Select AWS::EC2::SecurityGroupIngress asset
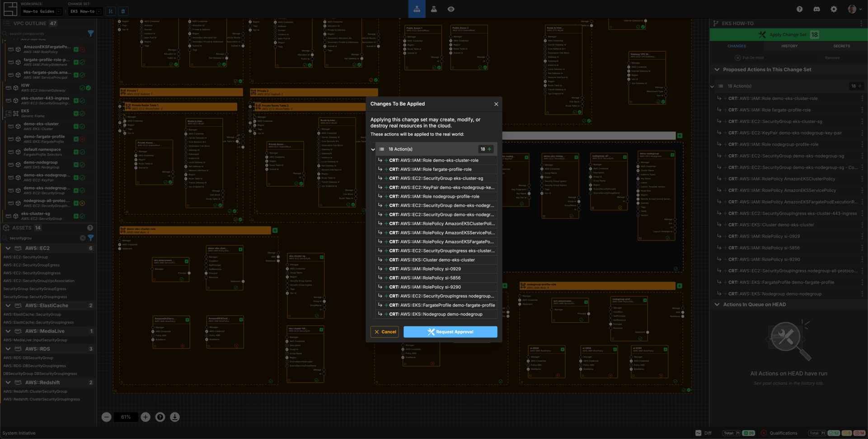 click(x=32, y=273)
